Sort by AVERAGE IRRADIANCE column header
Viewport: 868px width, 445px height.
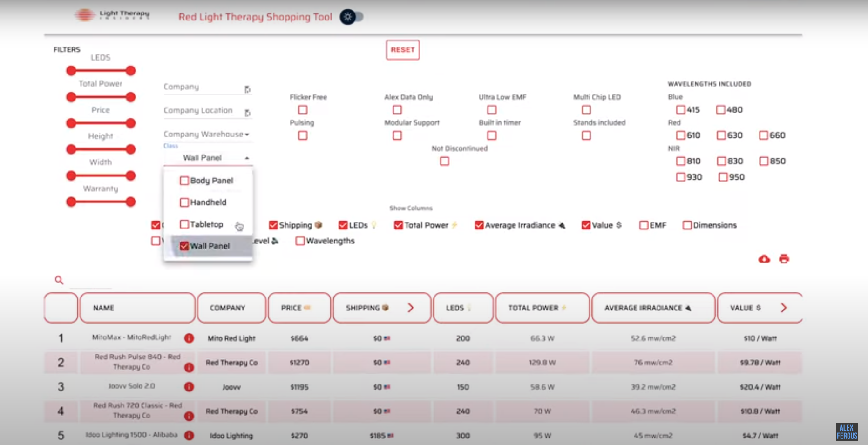tap(653, 308)
